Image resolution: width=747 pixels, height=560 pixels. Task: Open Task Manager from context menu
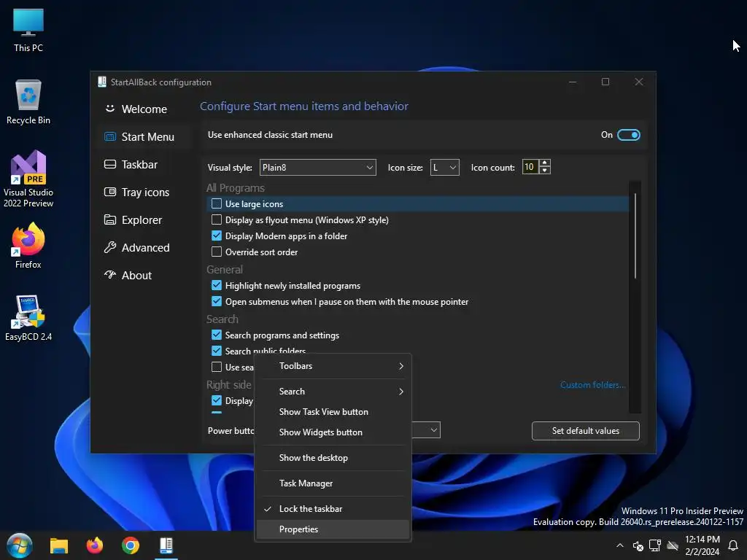[x=333, y=483]
